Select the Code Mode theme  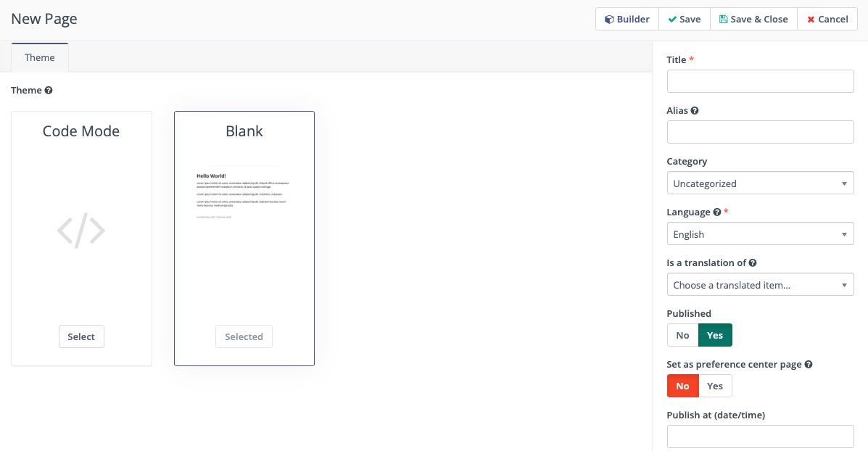point(81,336)
